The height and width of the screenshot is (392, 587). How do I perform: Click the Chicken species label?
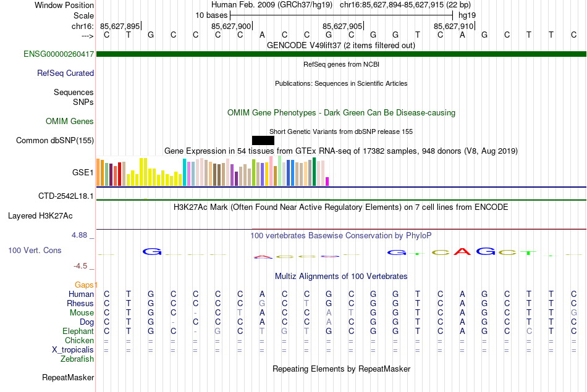[79, 340]
